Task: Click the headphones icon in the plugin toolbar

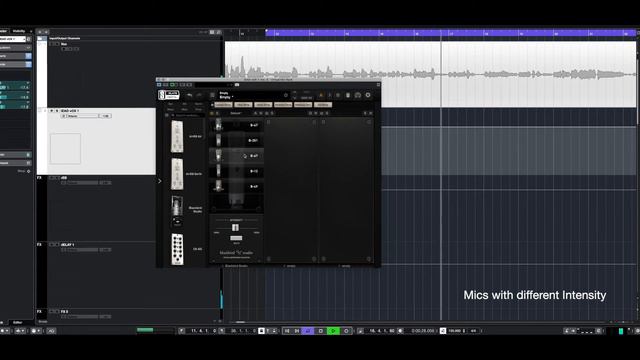Action: 358,95
